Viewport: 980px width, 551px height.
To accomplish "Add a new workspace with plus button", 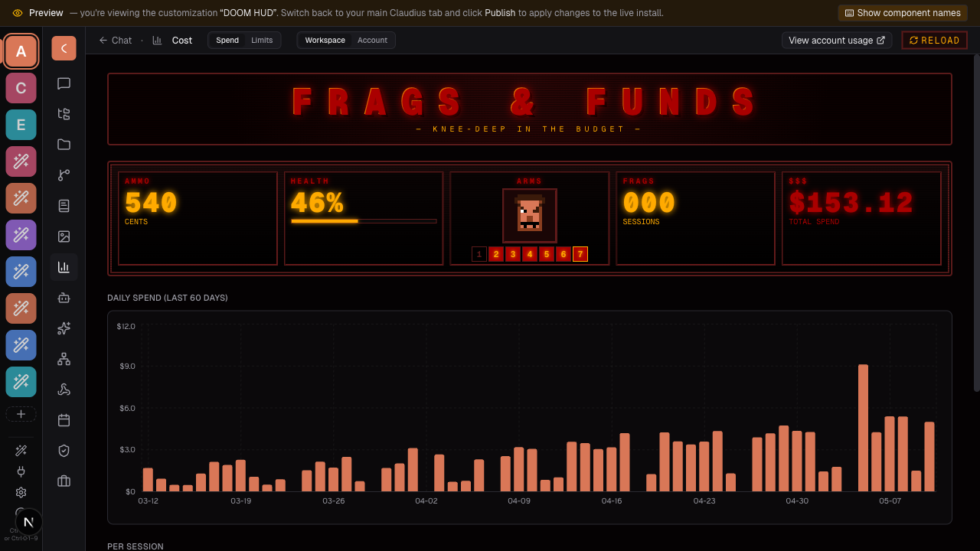I will tap(21, 414).
